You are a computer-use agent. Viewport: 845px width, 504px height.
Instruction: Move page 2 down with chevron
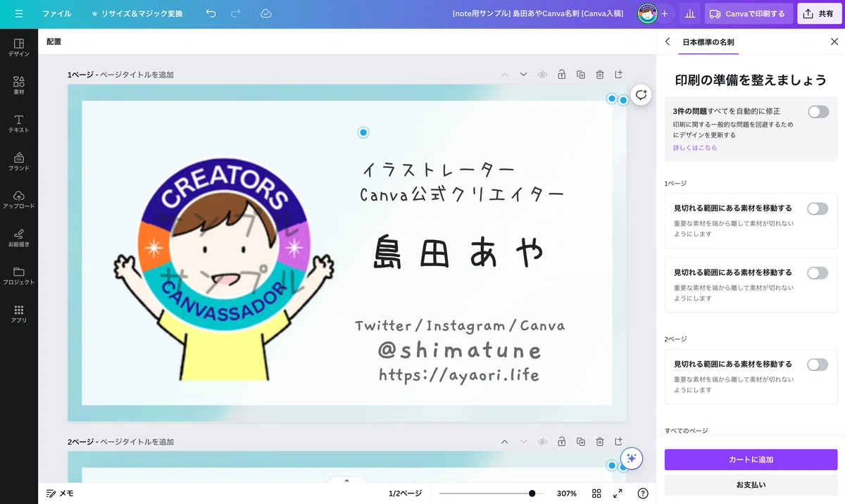(523, 442)
